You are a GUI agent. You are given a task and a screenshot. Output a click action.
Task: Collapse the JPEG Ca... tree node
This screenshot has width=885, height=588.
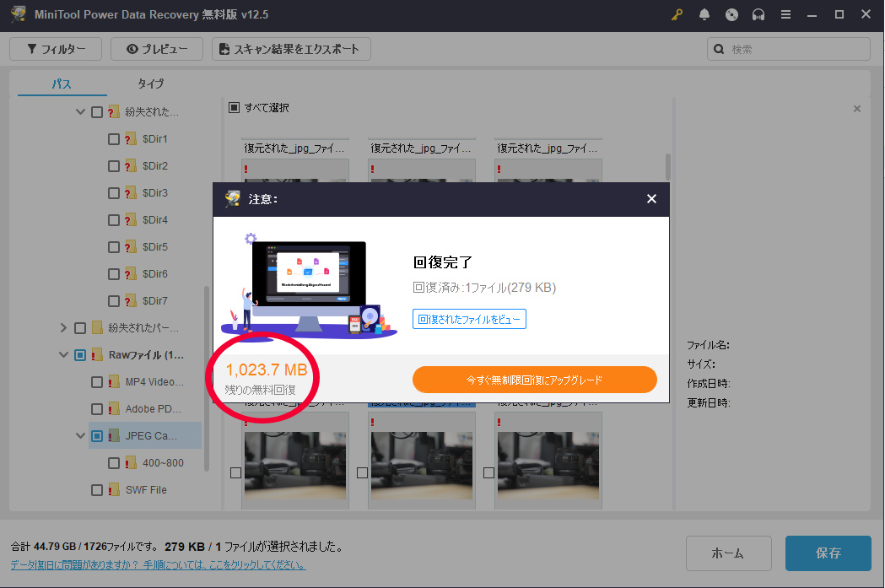pos(81,435)
